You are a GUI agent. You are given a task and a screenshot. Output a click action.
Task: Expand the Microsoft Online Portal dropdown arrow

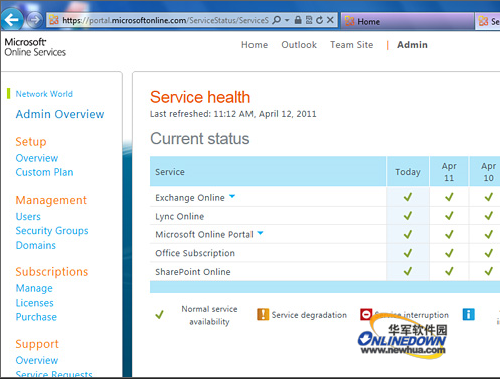260,233
